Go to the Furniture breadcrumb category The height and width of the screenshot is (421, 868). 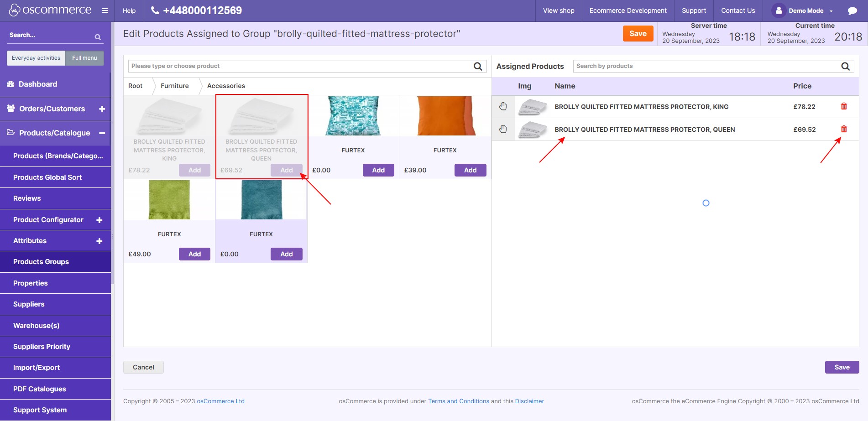tap(174, 86)
